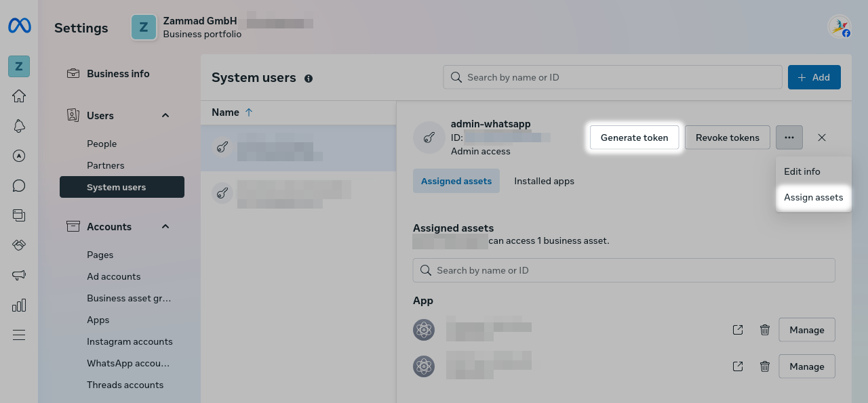Click the Revoke tokens button
Screen dimensions: 868x403
(x=727, y=137)
